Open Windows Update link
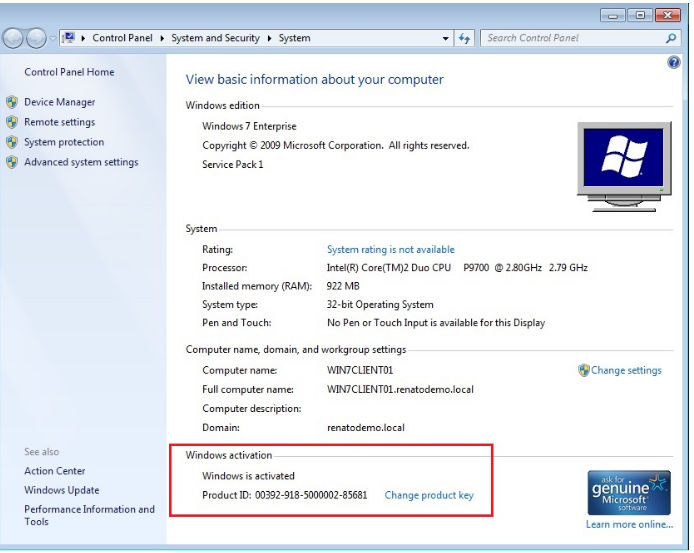The image size is (694, 553). (62, 490)
